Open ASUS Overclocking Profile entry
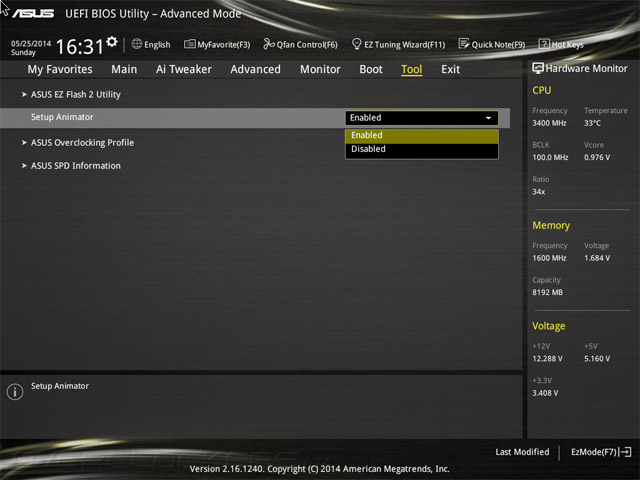The image size is (640, 480). coord(82,143)
